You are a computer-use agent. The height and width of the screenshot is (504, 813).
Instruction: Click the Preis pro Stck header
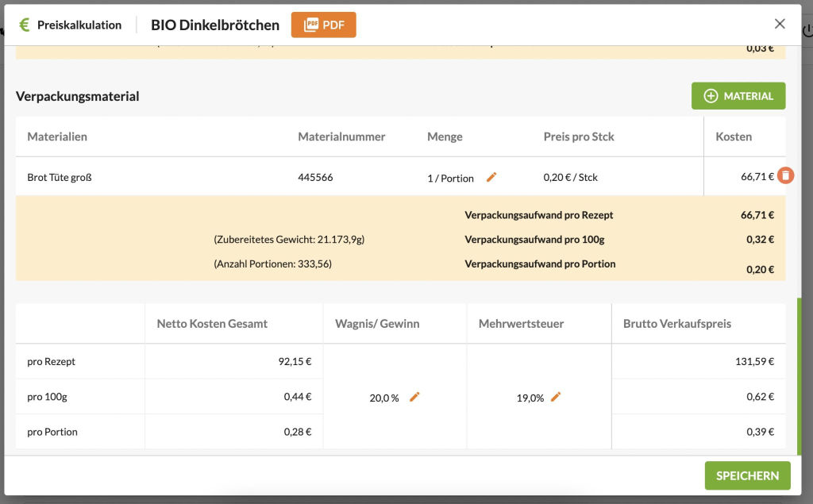(579, 137)
